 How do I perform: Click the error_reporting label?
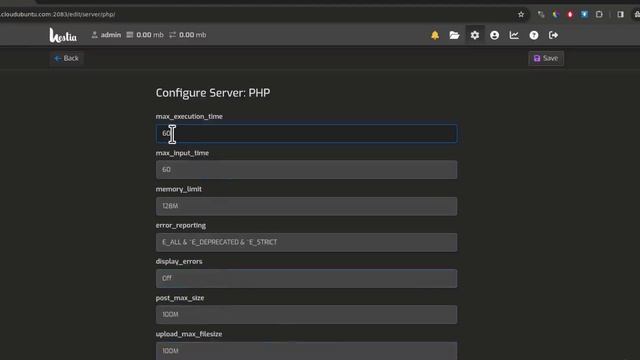tap(180, 225)
